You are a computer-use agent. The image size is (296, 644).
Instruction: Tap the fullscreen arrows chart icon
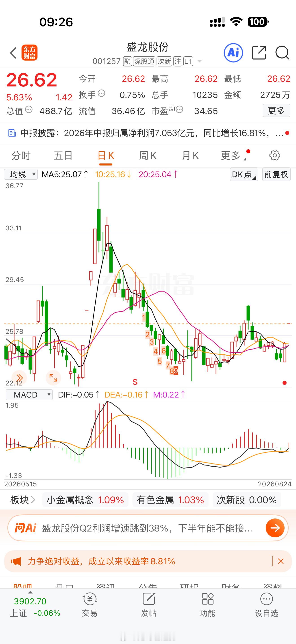coord(53,378)
